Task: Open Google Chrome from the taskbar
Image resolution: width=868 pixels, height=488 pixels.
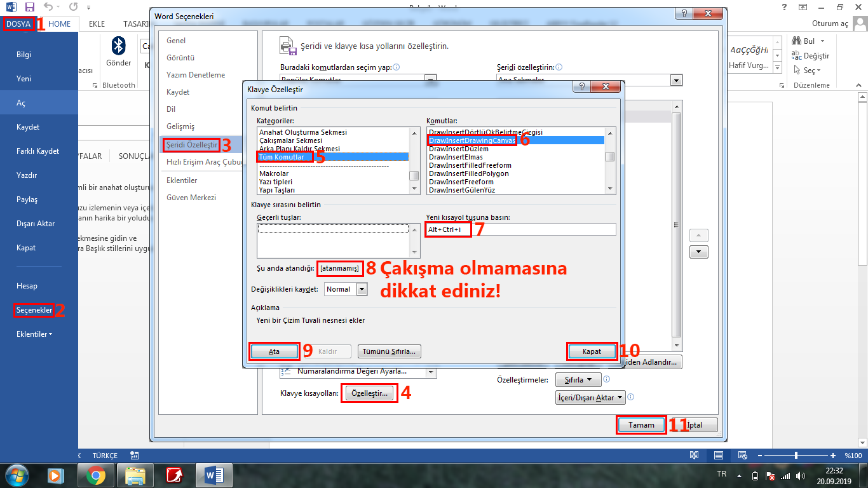Action: tap(96, 475)
